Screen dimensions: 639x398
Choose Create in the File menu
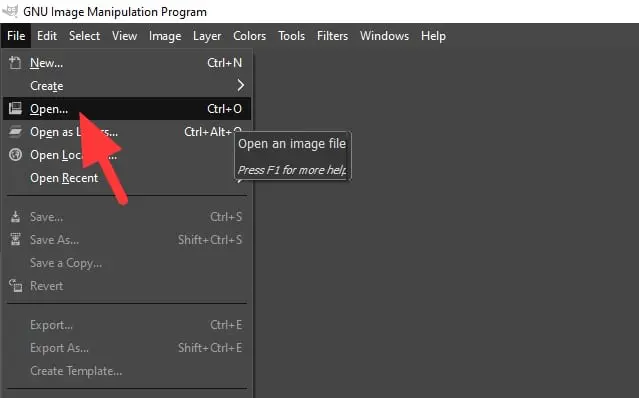pos(127,86)
